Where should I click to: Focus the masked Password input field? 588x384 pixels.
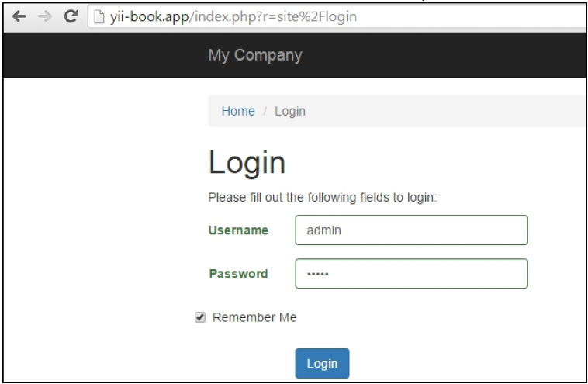411,273
